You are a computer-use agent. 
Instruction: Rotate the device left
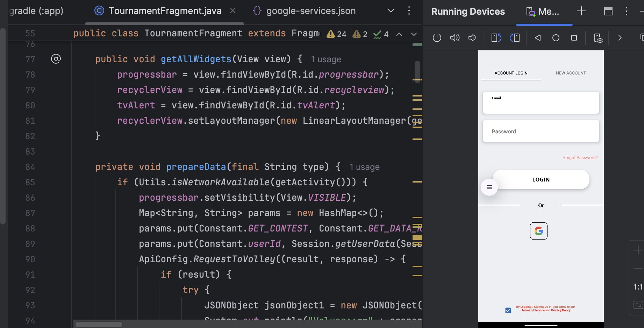coord(496,38)
